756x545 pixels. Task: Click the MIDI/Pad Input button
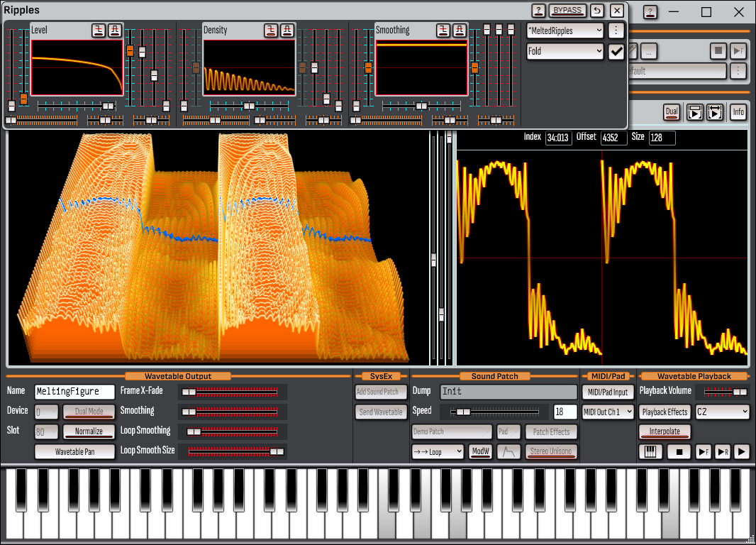pyautogui.click(x=608, y=392)
